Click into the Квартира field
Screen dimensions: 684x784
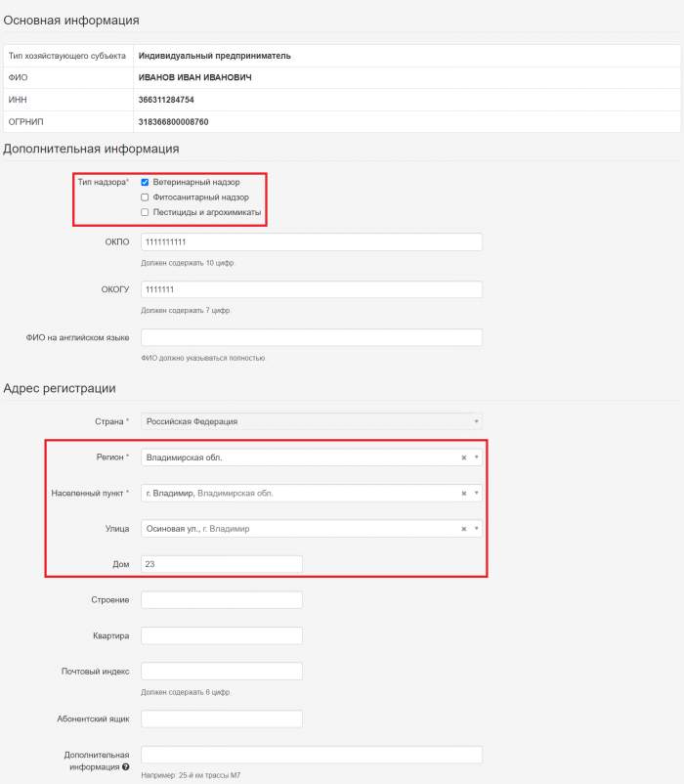pos(221,635)
